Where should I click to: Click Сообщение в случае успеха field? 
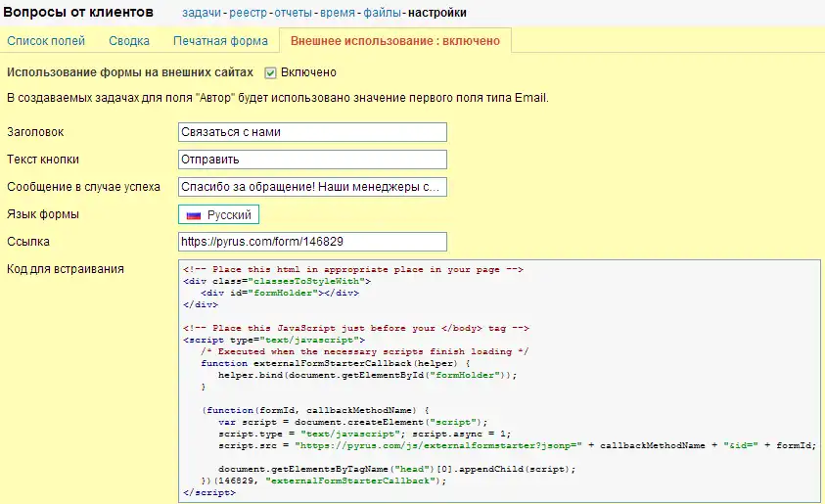[312, 187]
